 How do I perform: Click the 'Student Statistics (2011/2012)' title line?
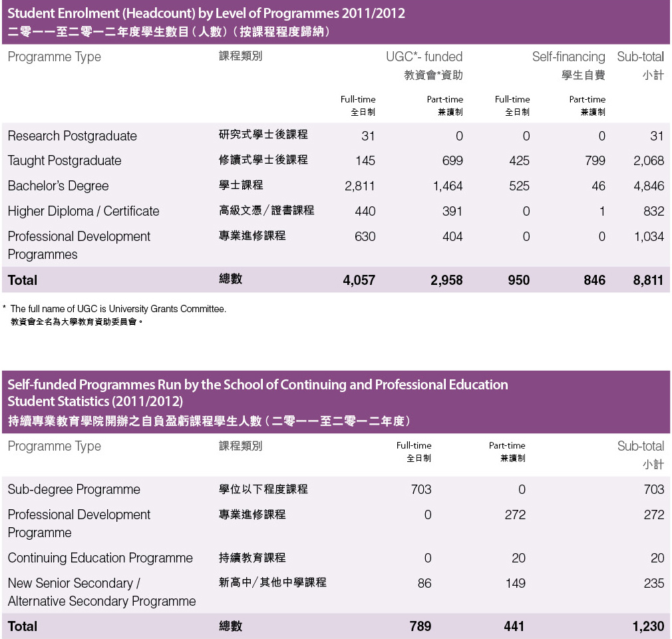point(95,401)
